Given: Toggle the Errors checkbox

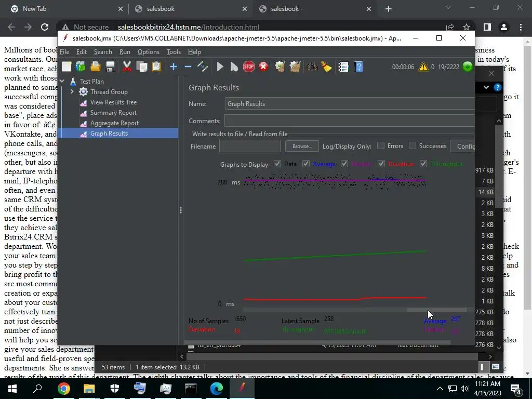Looking at the screenshot, I should pos(381,146).
